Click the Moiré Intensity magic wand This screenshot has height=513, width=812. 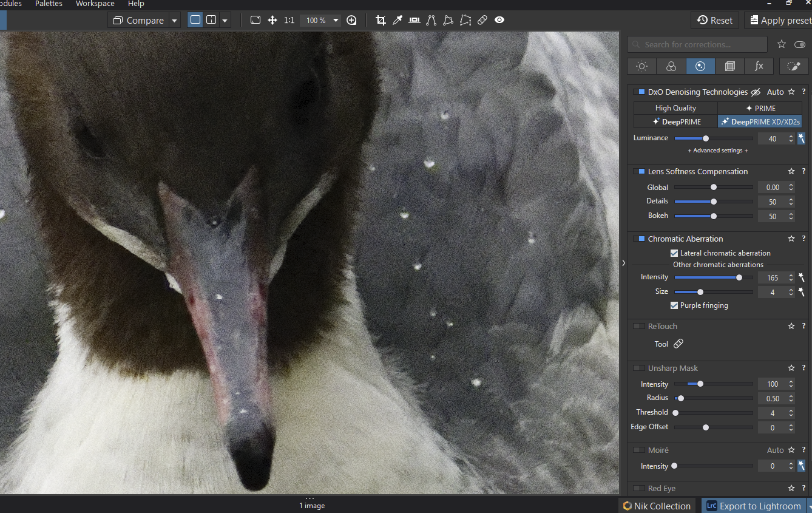802,466
